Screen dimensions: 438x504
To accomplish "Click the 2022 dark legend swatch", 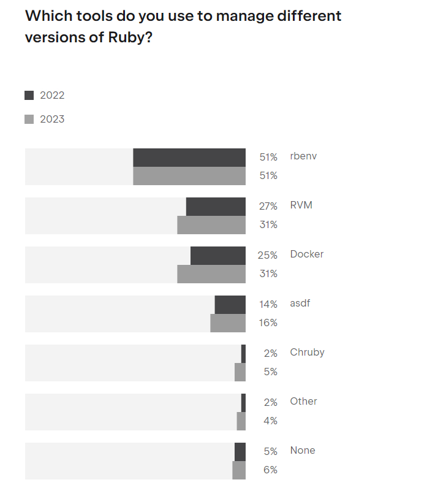I will pos(29,96).
